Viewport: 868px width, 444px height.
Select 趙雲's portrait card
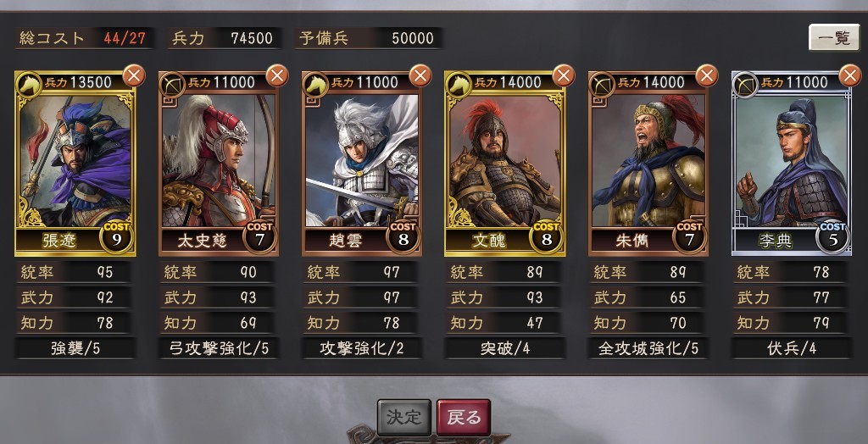pos(362,164)
